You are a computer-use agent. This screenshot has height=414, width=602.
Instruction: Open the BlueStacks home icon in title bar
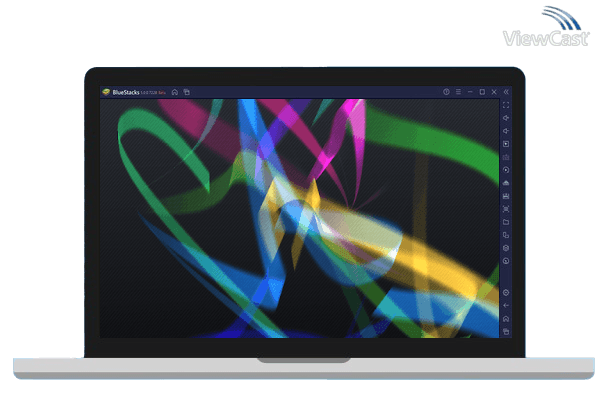(x=175, y=92)
